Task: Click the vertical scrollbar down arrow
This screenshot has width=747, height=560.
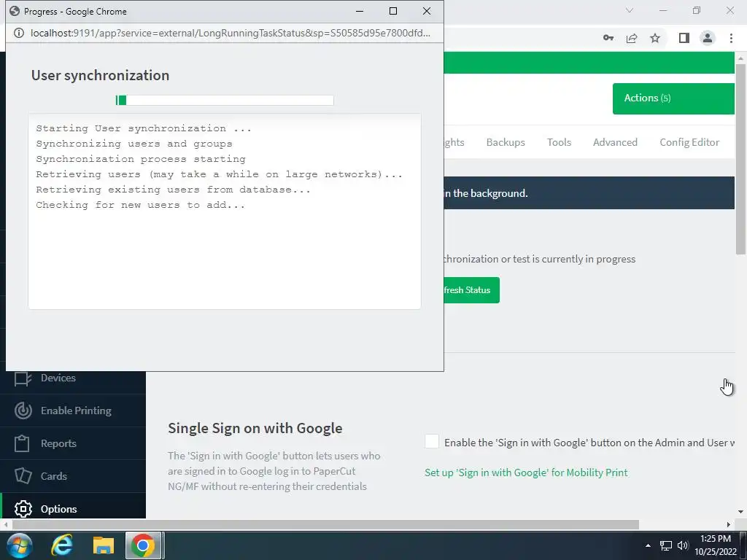Action: click(x=740, y=512)
